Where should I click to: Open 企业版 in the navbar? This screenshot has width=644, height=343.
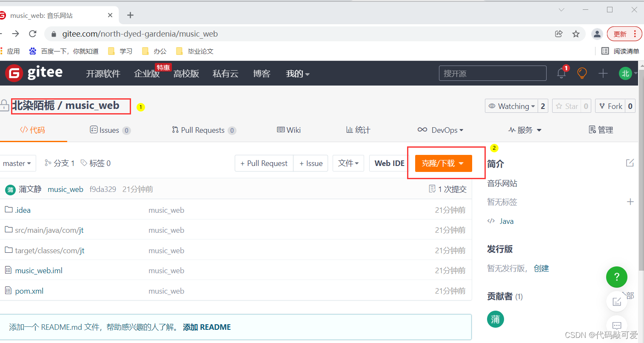(147, 74)
